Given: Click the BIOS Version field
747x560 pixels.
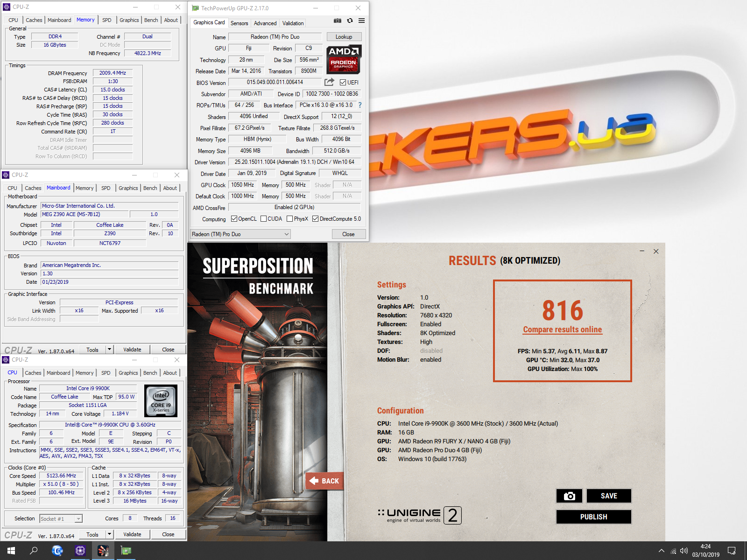Looking at the screenshot, I should tap(275, 82).
